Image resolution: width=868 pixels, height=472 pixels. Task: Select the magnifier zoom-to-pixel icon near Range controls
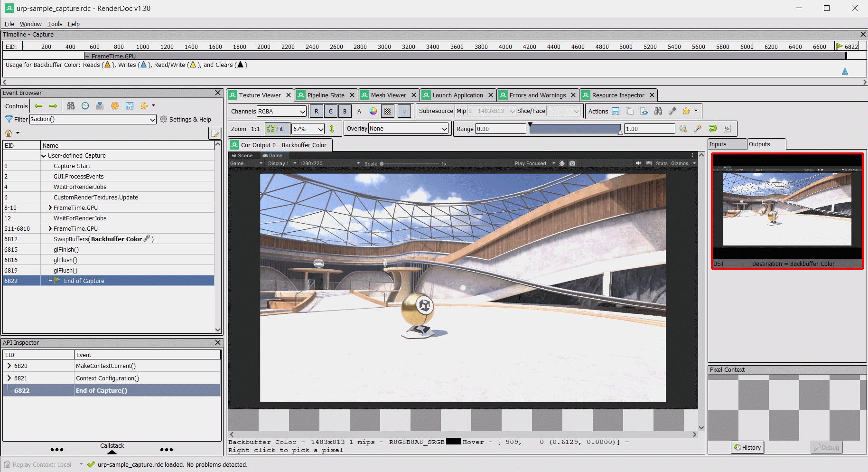[x=683, y=129]
